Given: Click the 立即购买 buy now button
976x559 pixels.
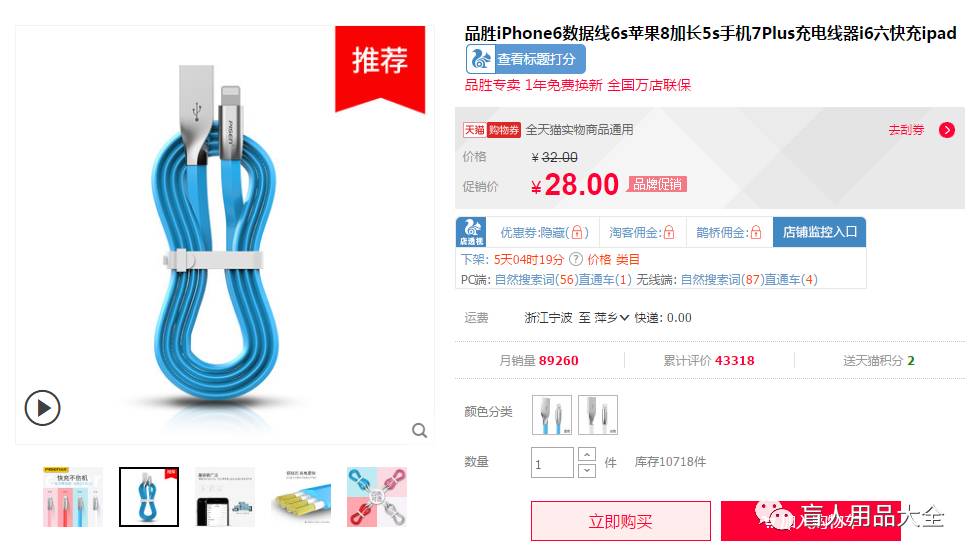Looking at the screenshot, I should [621, 521].
